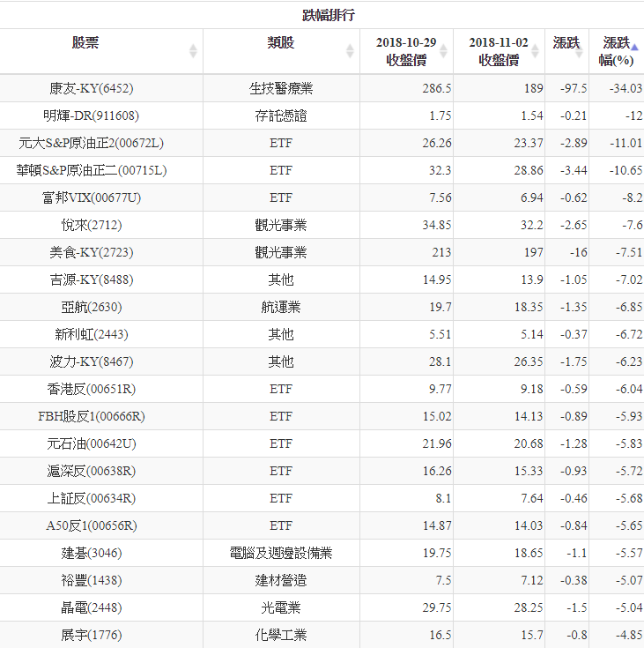Select the 明輝-DR(911608) row

coord(91,115)
